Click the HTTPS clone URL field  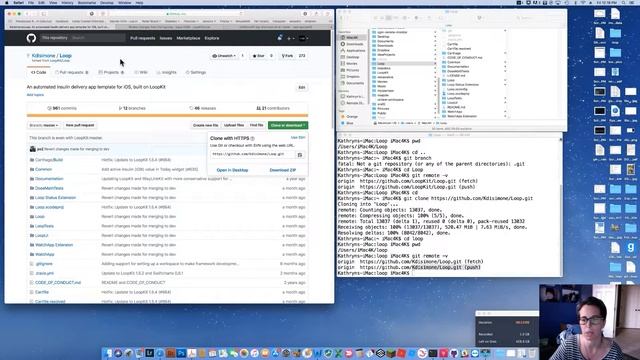coord(253,154)
